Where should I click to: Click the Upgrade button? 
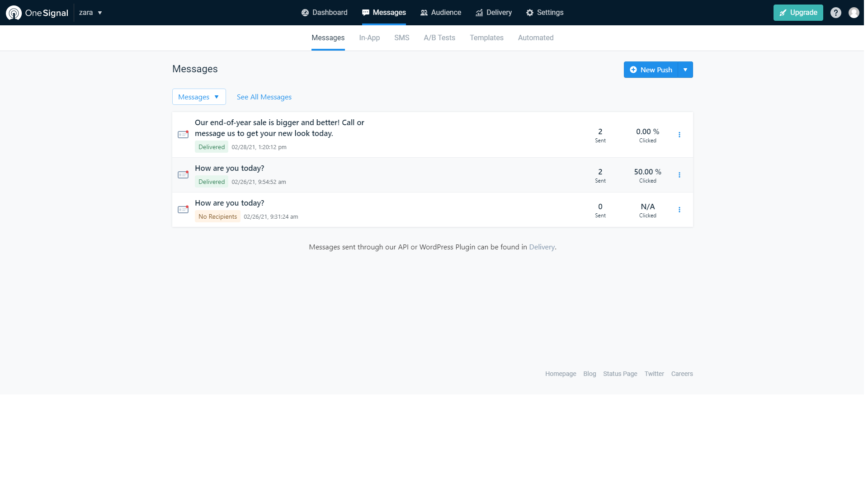[x=798, y=13]
